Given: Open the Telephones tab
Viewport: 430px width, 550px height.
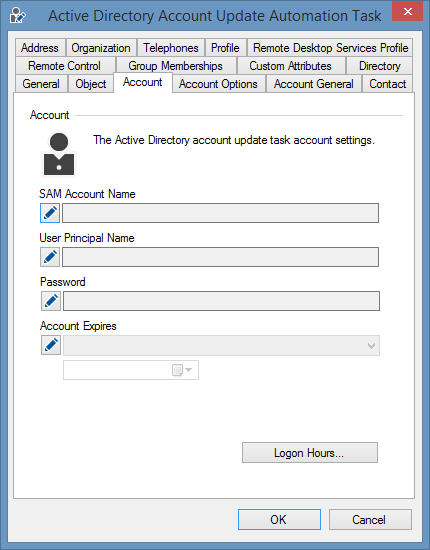Looking at the screenshot, I should click(171, 48).
